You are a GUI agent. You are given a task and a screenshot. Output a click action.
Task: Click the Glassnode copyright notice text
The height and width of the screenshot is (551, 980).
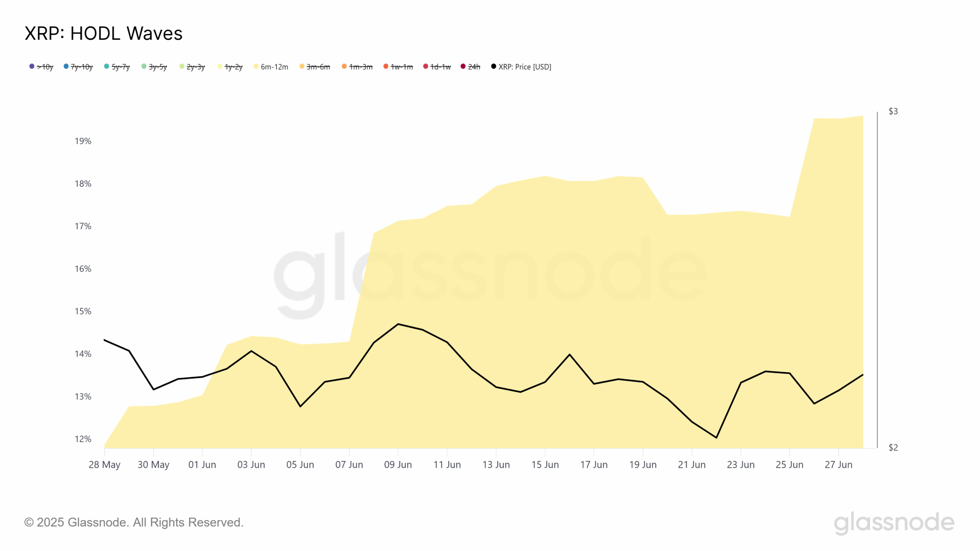click(x=134, y=522)
